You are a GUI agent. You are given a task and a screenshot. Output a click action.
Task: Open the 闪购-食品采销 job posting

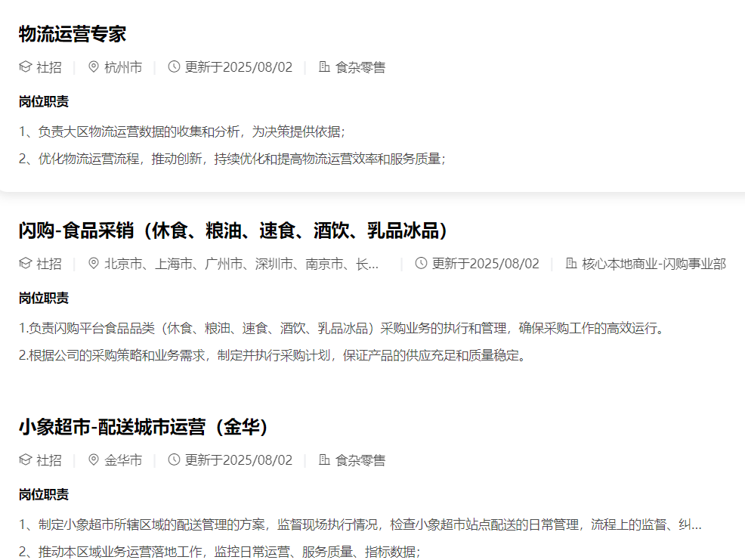232,229
